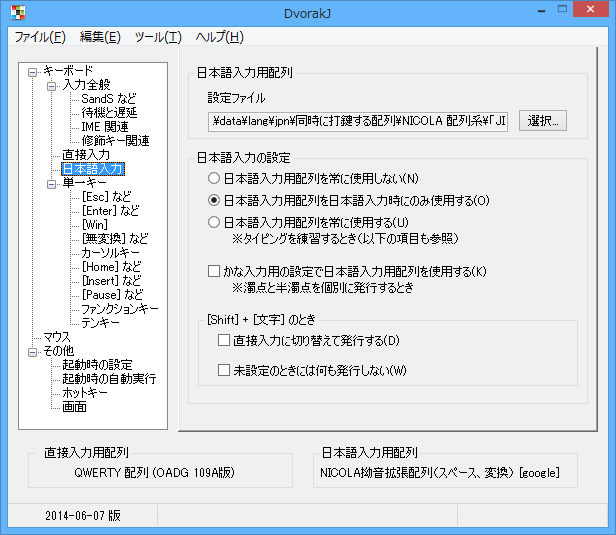
Task: Check 未設定のときには何も発行しない(W)
Action: 224,370
